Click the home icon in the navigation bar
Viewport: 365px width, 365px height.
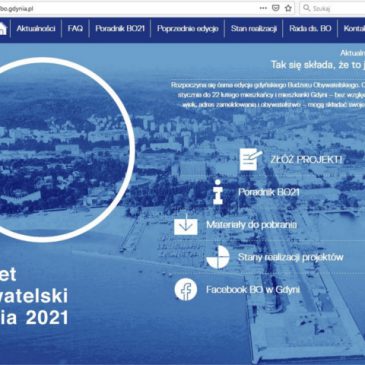[3, 29]
